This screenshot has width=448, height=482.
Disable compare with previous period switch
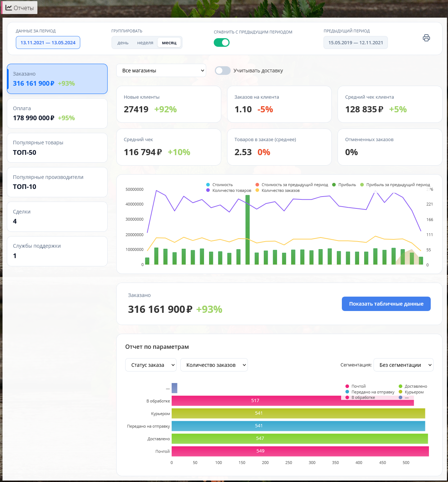tap(222, 42)
